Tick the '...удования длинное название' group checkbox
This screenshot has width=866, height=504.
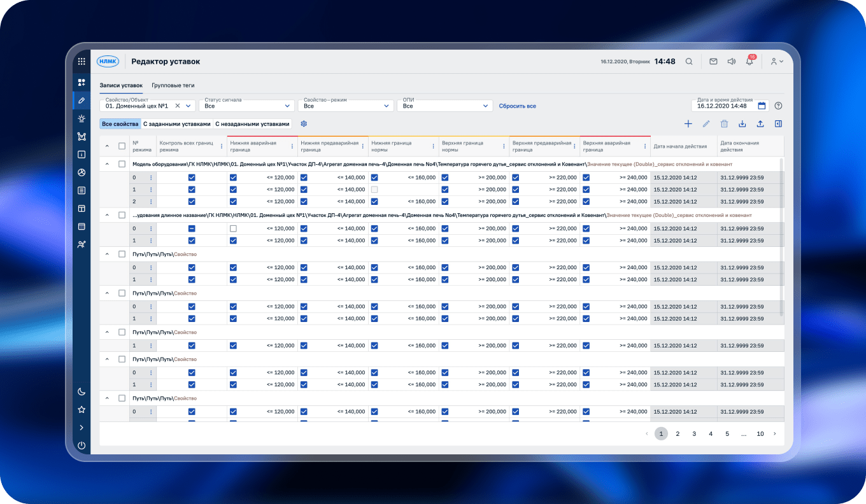(x=122, y=215)
